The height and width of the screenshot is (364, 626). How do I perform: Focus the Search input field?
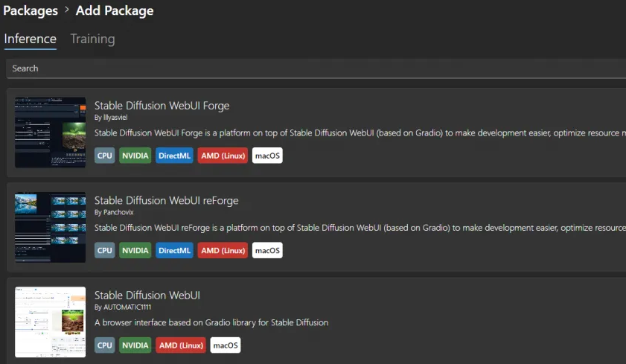[316, 68]
